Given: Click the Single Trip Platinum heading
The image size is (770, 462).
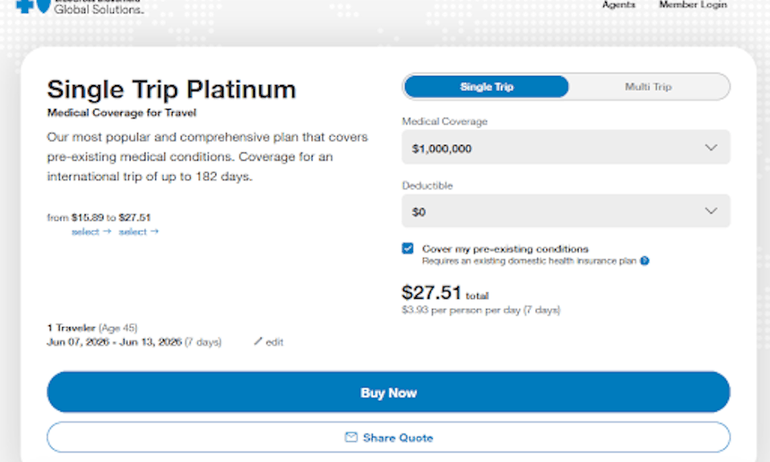Looking at the screenshot, I should click(171, 89).
